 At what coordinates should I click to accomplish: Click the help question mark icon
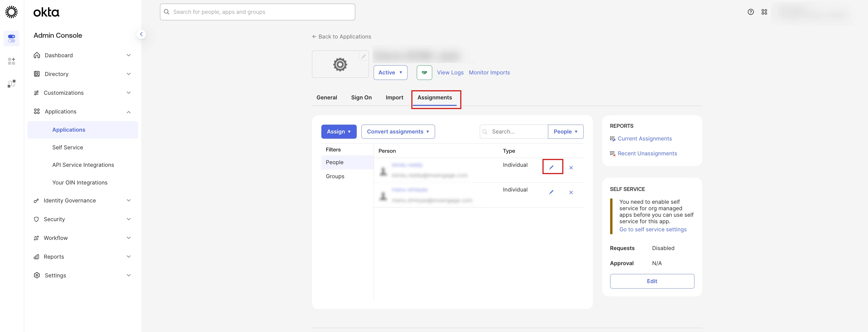(x=750, y=12)
